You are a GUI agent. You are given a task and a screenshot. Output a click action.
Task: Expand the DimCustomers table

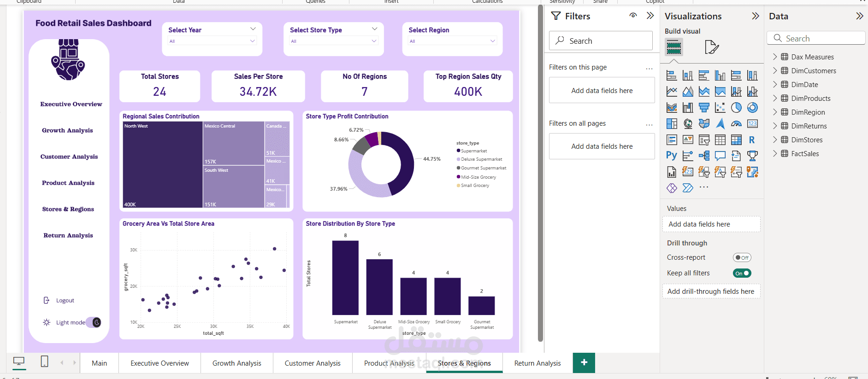(775, 70)
